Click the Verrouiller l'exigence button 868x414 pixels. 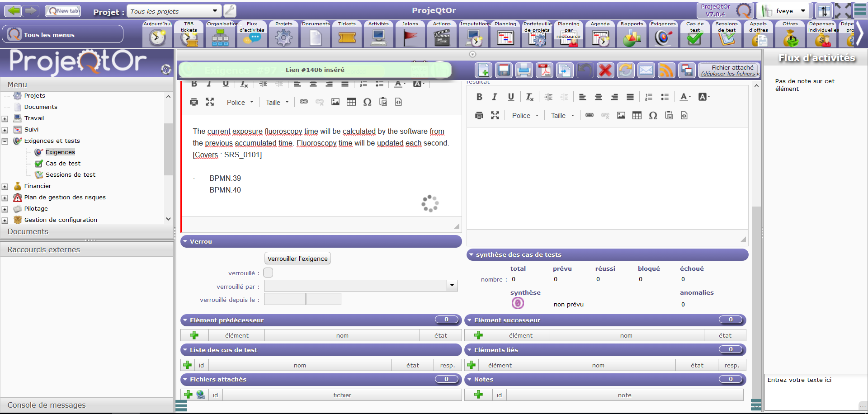tap(297, 259)
